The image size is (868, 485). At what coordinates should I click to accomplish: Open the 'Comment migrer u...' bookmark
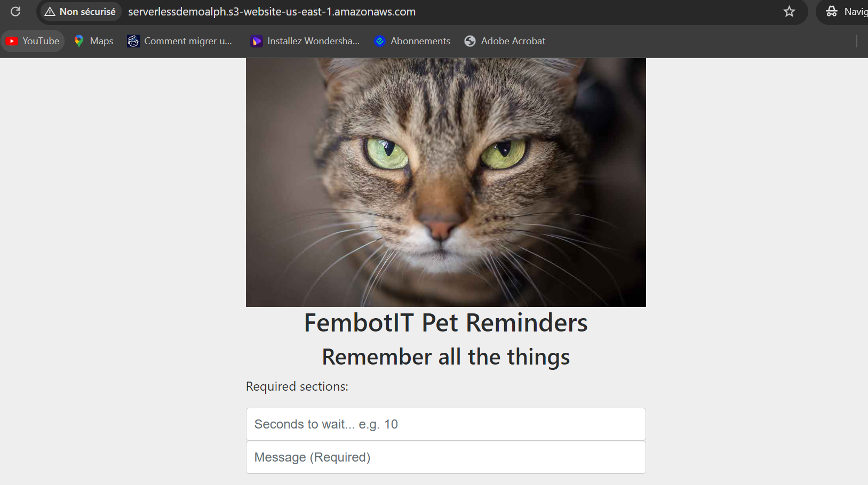(179, 41)
